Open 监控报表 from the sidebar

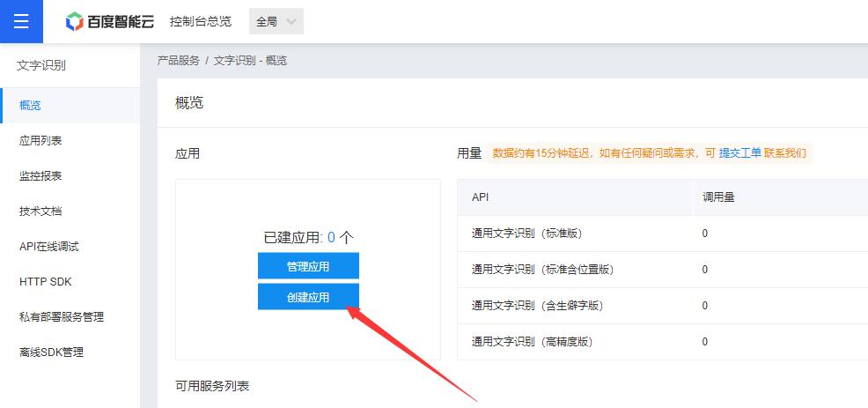click(40, 176)
